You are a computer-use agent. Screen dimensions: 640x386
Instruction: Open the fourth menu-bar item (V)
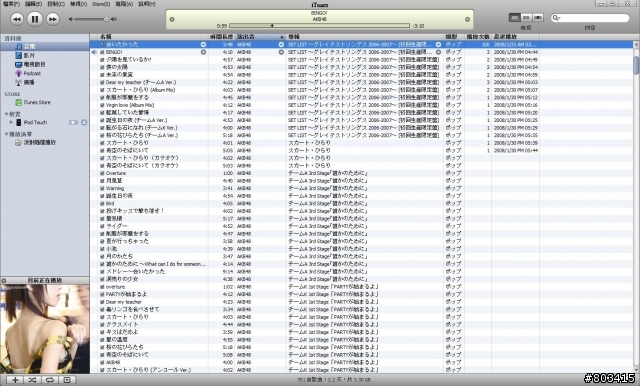click(78, 4)
